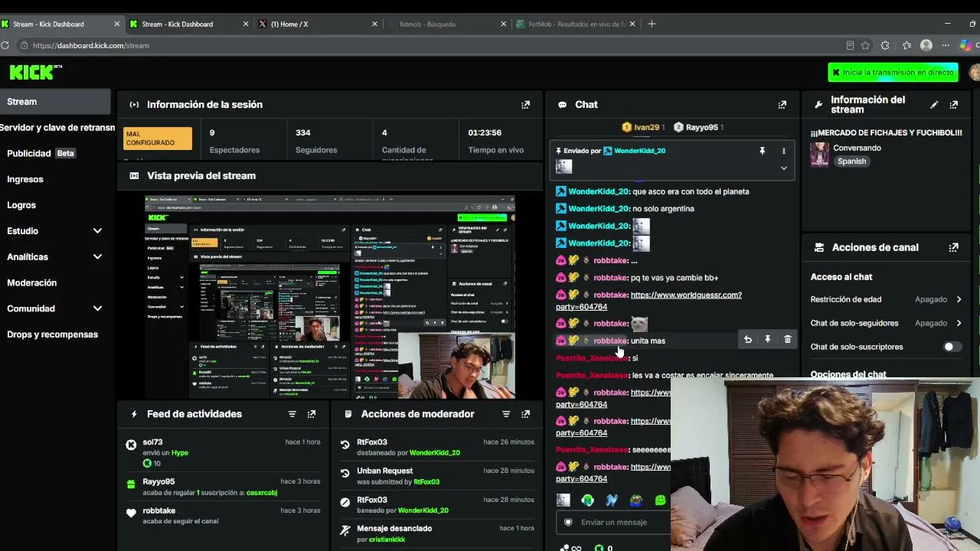Add this page to browser favorites

866,45
